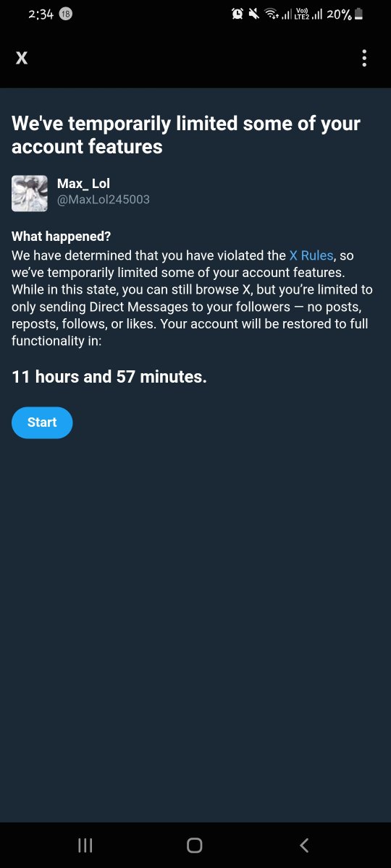Tap the LTE2 signal strength icon

click(x=308, y=14)
